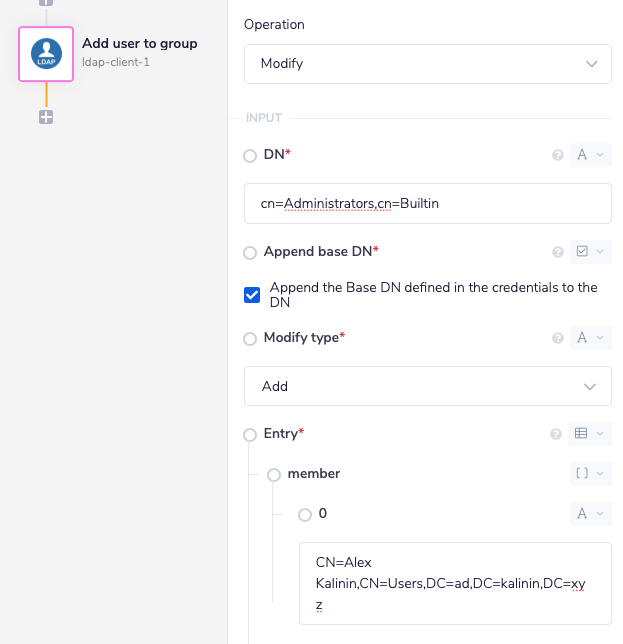Image resolution: width=623 pixels, height=644 pixels.
Task: Open DN text-mode type dropdown
Action: [x=590, y=155]
